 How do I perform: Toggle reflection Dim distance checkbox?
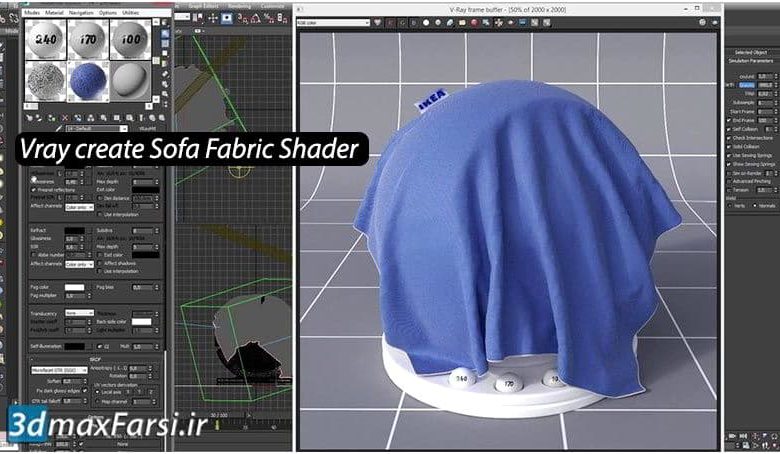pyautogui.click(x=100, y=198)
